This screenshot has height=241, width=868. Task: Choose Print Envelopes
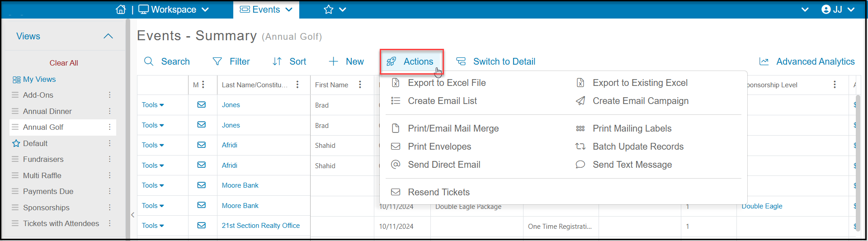[431, 146]
